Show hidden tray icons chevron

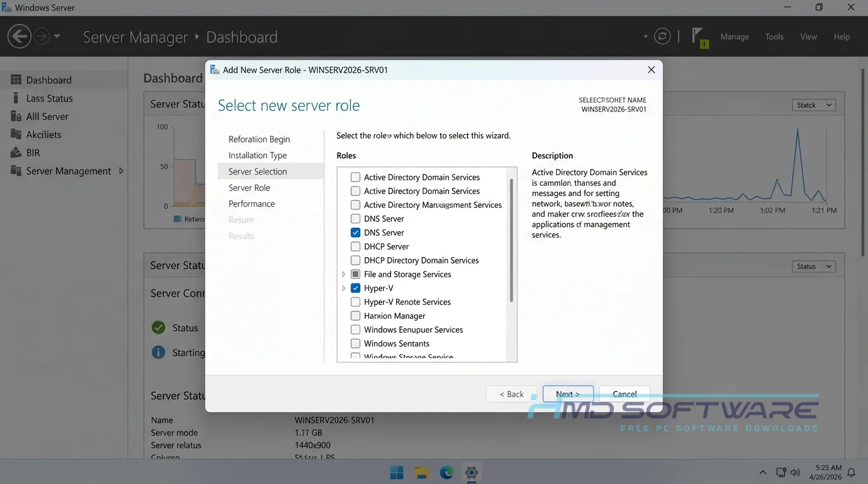pyautogui.click(x=763, y=473)
